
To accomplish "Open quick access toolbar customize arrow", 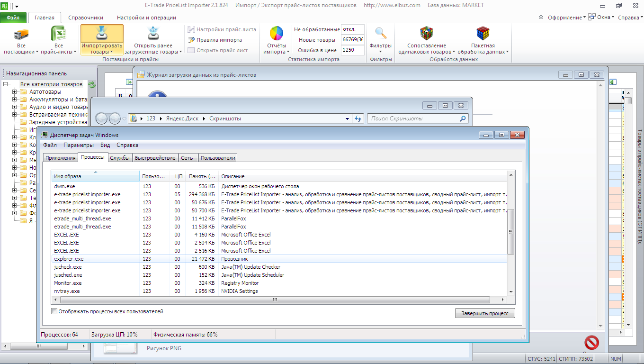I will click(17, 6).
